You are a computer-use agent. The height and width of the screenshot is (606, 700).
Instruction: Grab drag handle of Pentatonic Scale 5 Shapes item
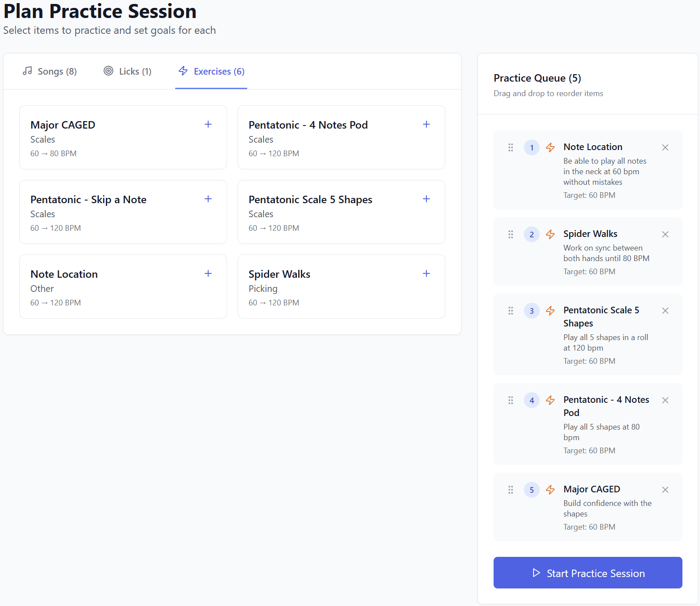pos(511,311)
